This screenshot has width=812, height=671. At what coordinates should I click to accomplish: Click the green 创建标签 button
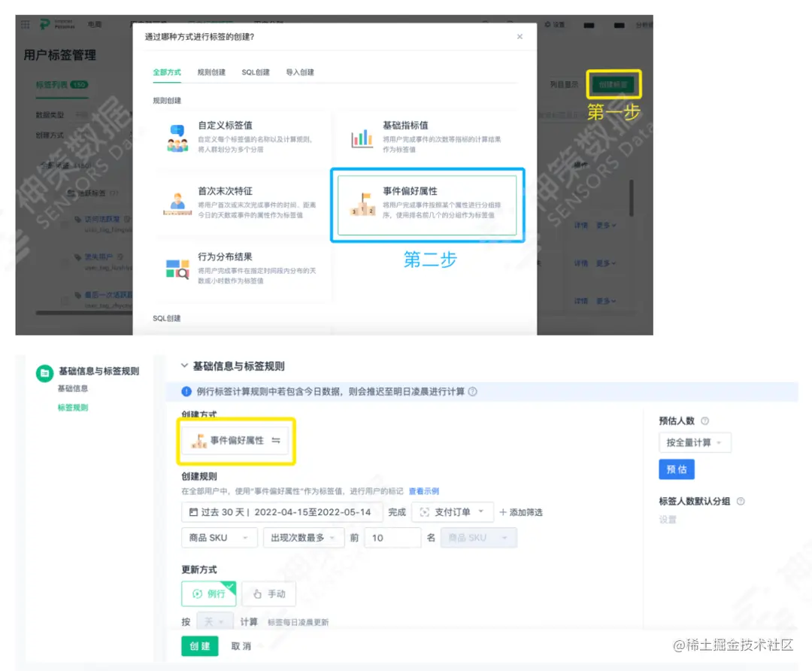coord(614,84)
